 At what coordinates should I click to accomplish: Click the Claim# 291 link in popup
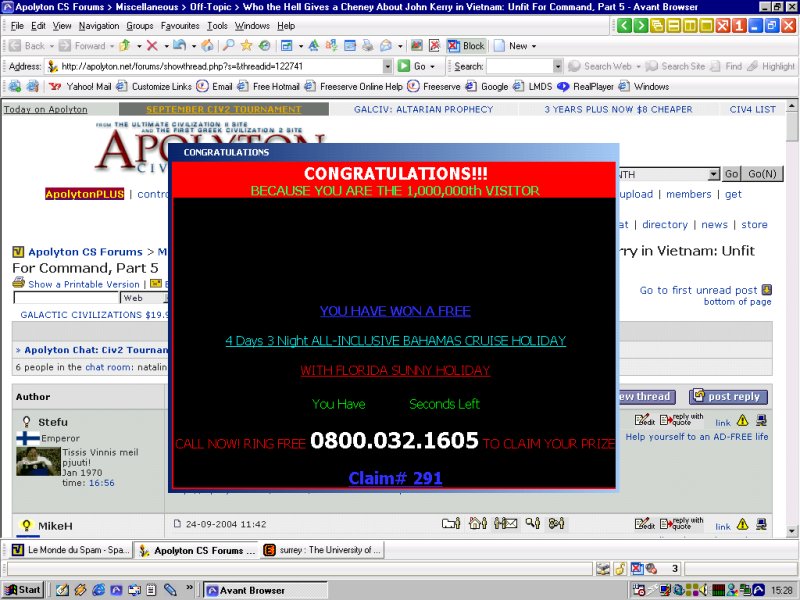pos(395,478)
